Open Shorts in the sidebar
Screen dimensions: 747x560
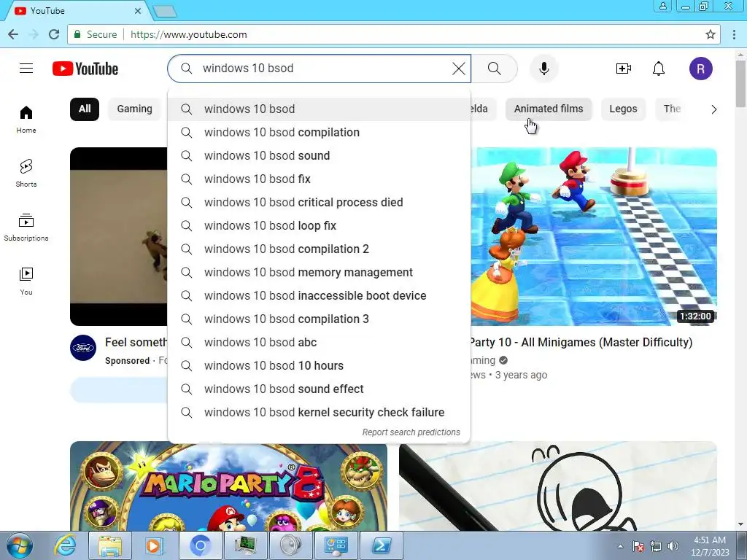(26, 174)
